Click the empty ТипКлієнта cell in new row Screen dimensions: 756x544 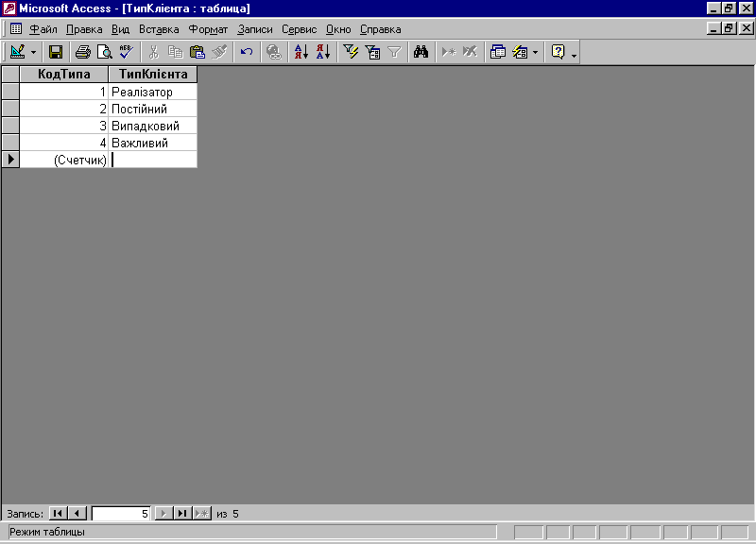click(x=153, y=160)
